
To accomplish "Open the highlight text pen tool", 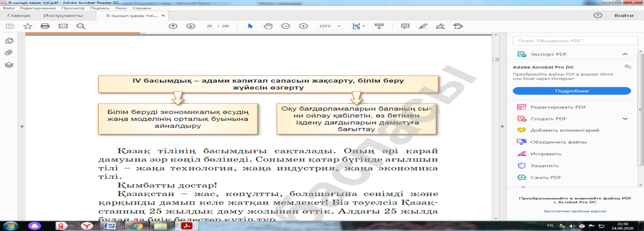I will click(422, 26).
